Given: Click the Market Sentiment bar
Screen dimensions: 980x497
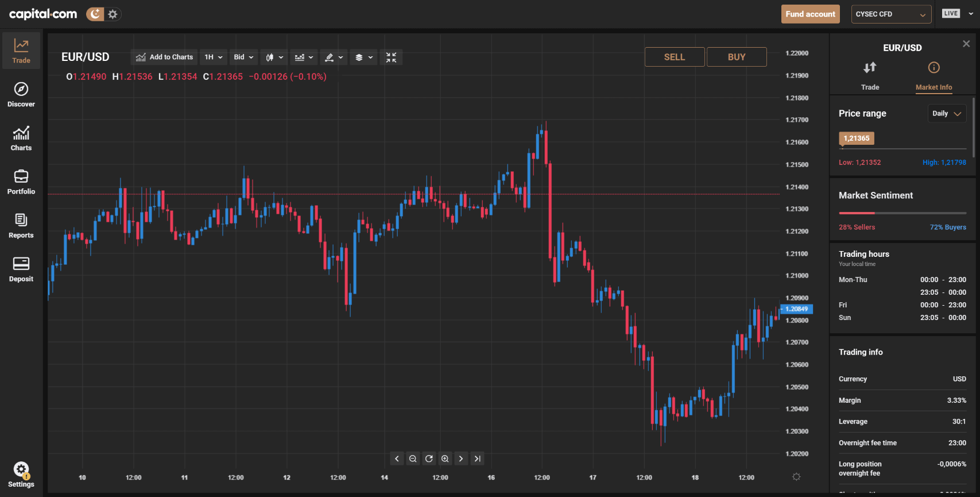Looking at the screenshot, I should (902, 213).
